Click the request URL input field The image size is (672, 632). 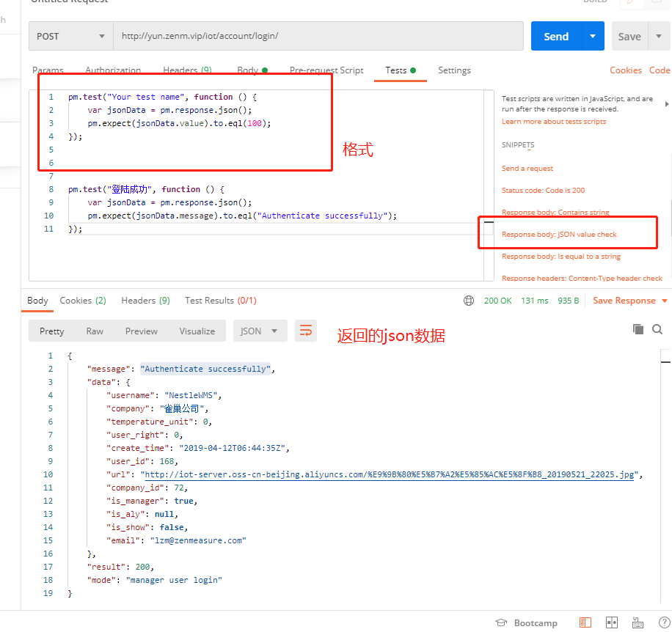pos(318,37)
